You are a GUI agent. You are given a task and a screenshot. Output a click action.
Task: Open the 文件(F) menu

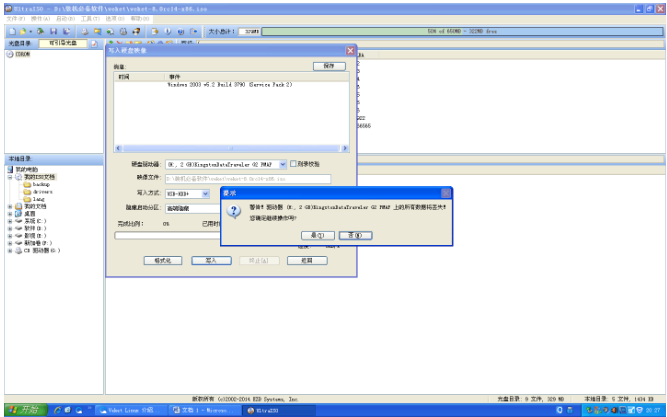tap(16, 19)
